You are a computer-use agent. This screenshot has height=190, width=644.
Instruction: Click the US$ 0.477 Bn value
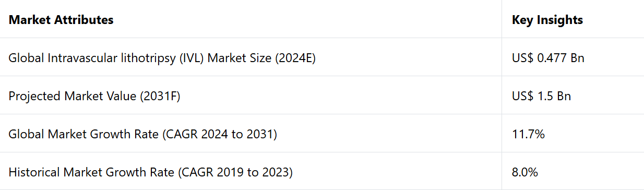(548, 58)
